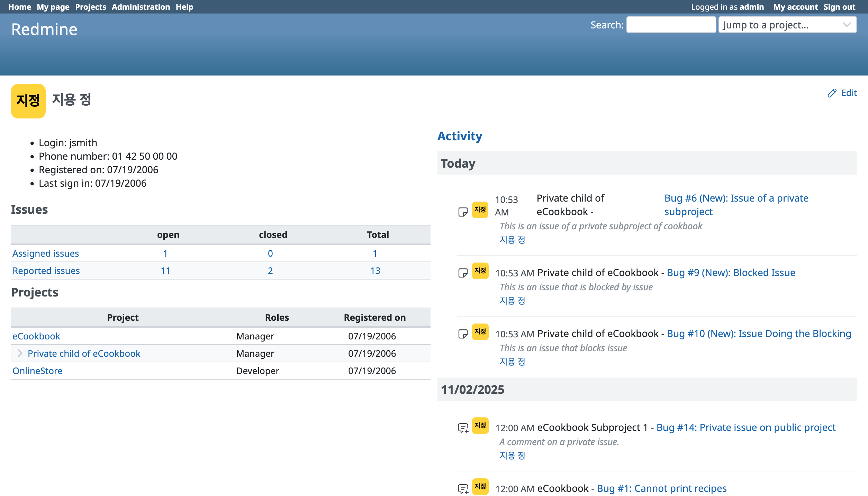Open the OnlineStore project link
Image resolution: width=868 pixels, height=496 pixels.
tap(37, 371)
